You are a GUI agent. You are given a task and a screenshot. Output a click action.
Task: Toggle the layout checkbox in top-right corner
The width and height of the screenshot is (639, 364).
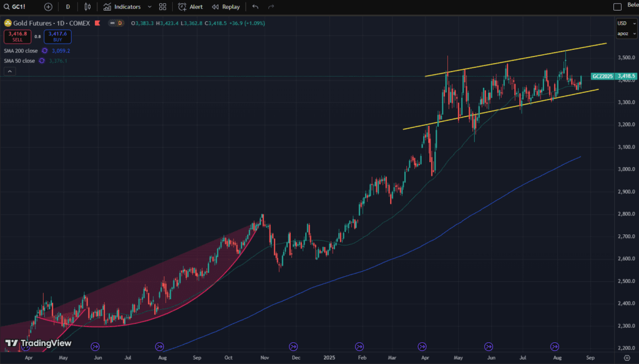617,7
